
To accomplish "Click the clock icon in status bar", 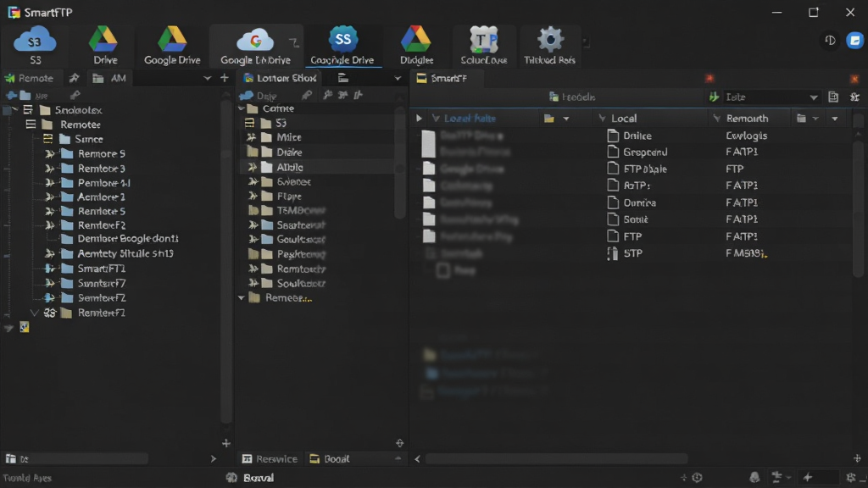I will pyautogui.click(x=697, y=477).
